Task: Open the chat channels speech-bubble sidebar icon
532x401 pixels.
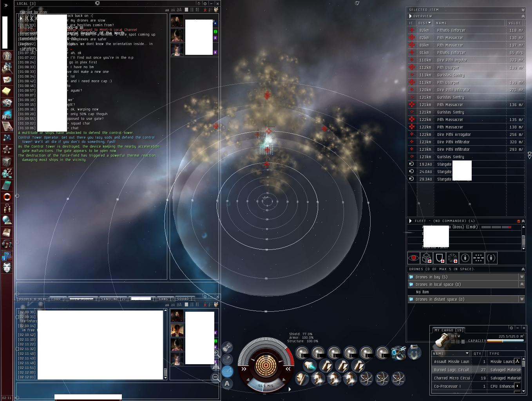Action: [x=7, y=208]
